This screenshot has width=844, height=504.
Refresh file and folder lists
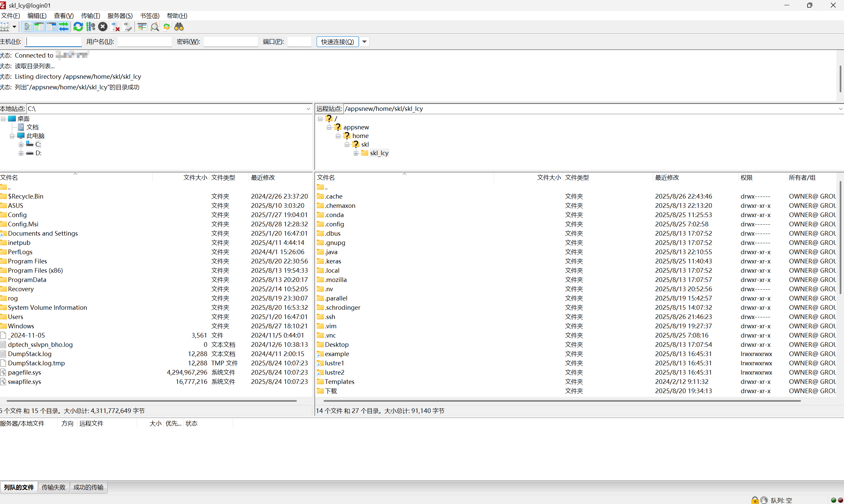coord(78,26)
